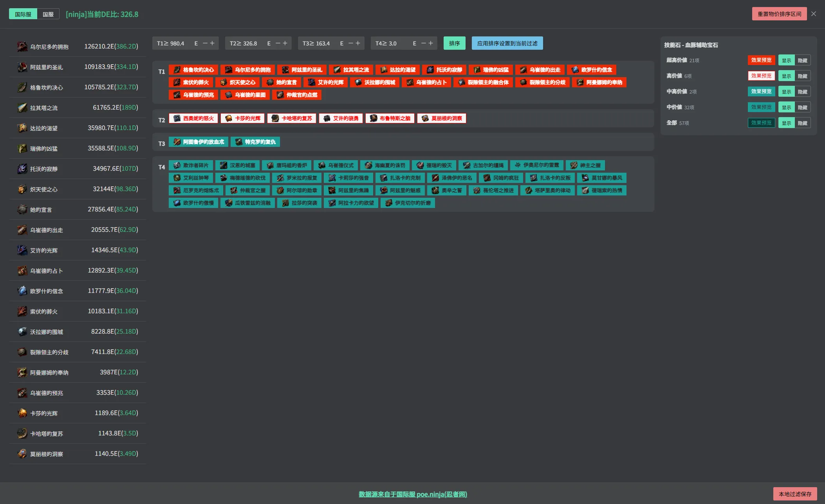
Task: Open the poe.ninja data source link
Action: tap(413, 494)
